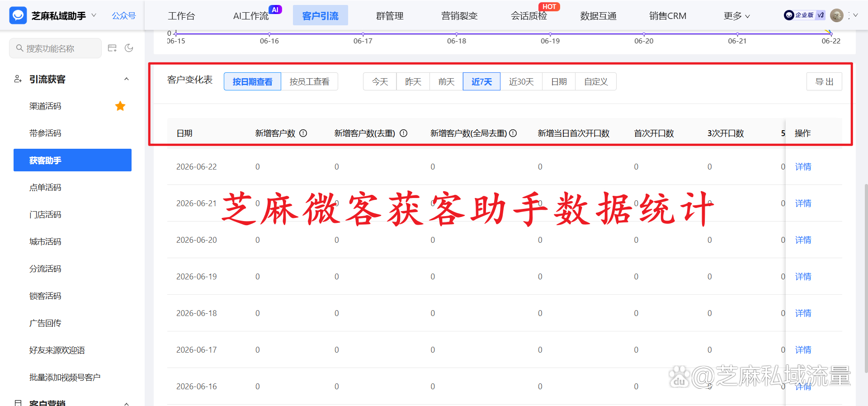Focus the 搜索功能名称 search field
Image resolution: width=868 pixels, height=406 pixels.
point(56,48)
